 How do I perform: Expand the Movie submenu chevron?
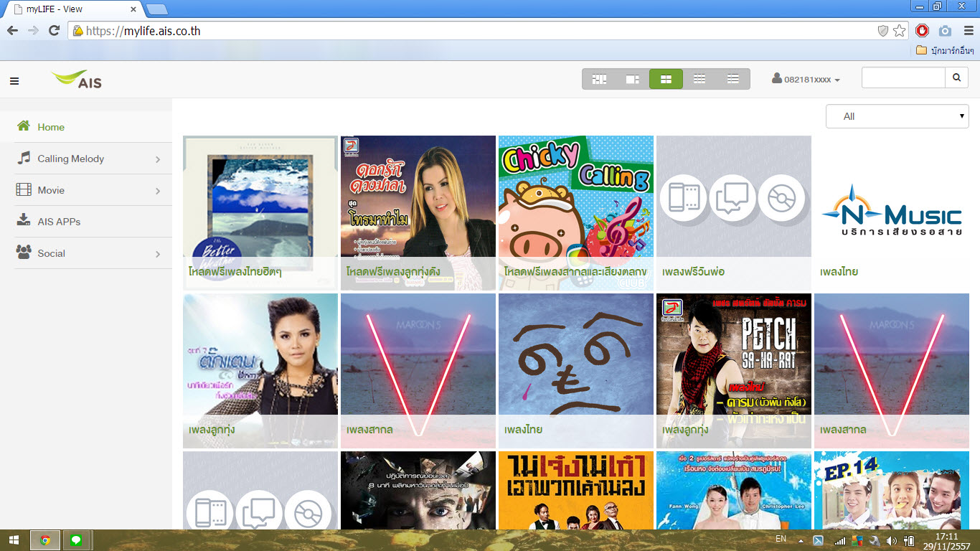coord(158,191)
